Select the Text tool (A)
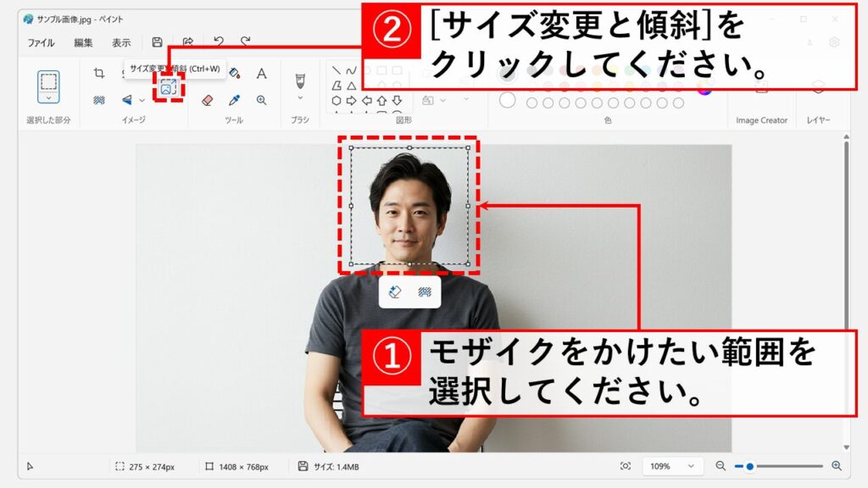The image size is (868, 488). [x=261, y=74]
